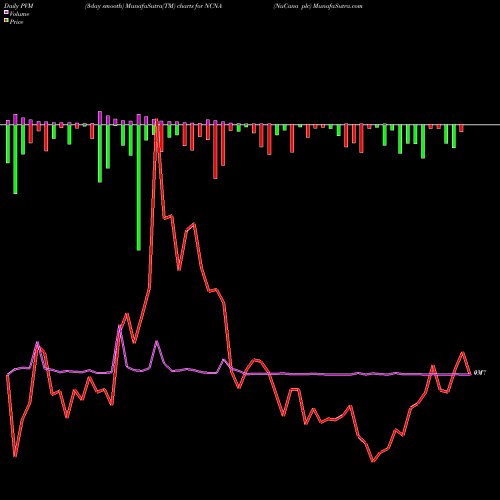Screen dimensions: 500x500
Task: Select the Price legend label
Action: click(x=17, y=22)
